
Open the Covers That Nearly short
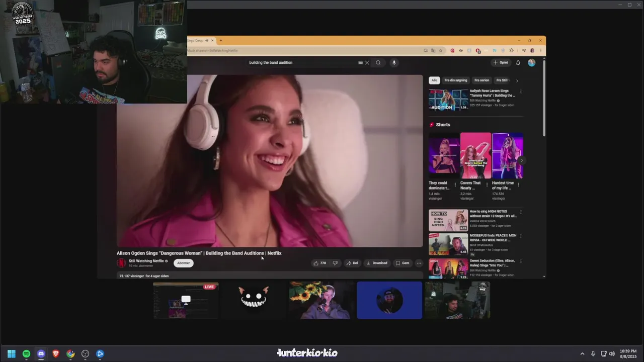click(475, 156)
